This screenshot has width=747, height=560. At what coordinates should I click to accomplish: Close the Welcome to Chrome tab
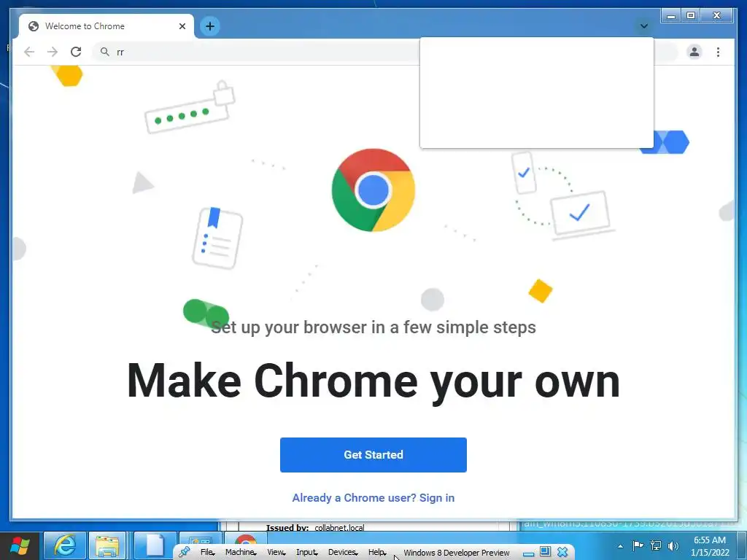point(182,26)
